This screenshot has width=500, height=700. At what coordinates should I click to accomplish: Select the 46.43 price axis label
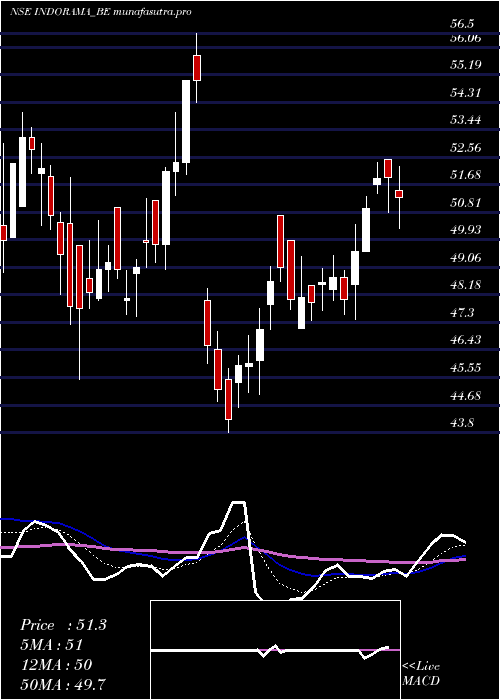point(466,340)
